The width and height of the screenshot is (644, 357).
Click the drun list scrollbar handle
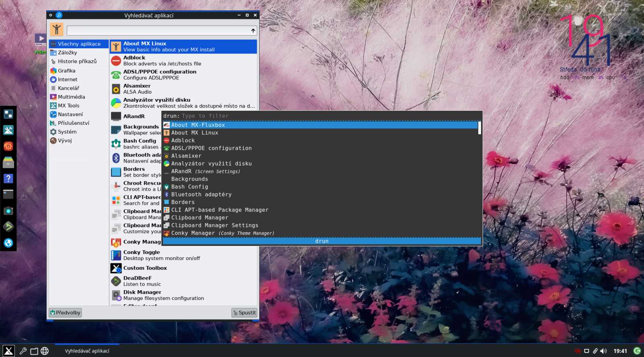(479, 128)
